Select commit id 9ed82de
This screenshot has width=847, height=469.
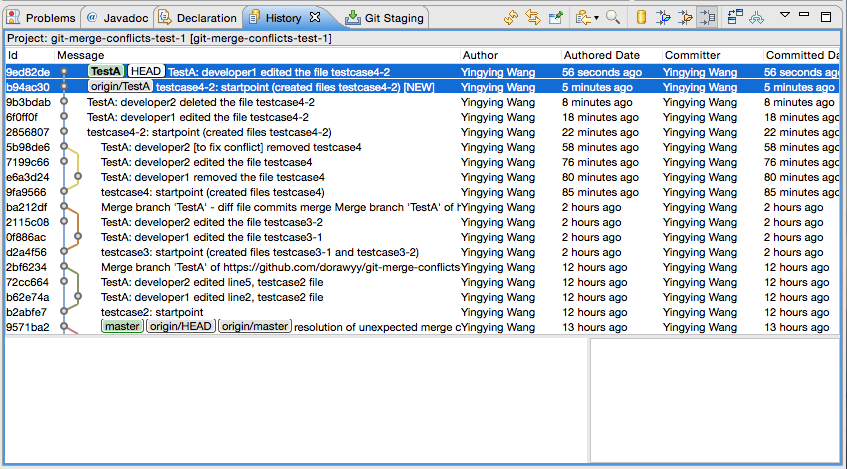tap(28, 72)
